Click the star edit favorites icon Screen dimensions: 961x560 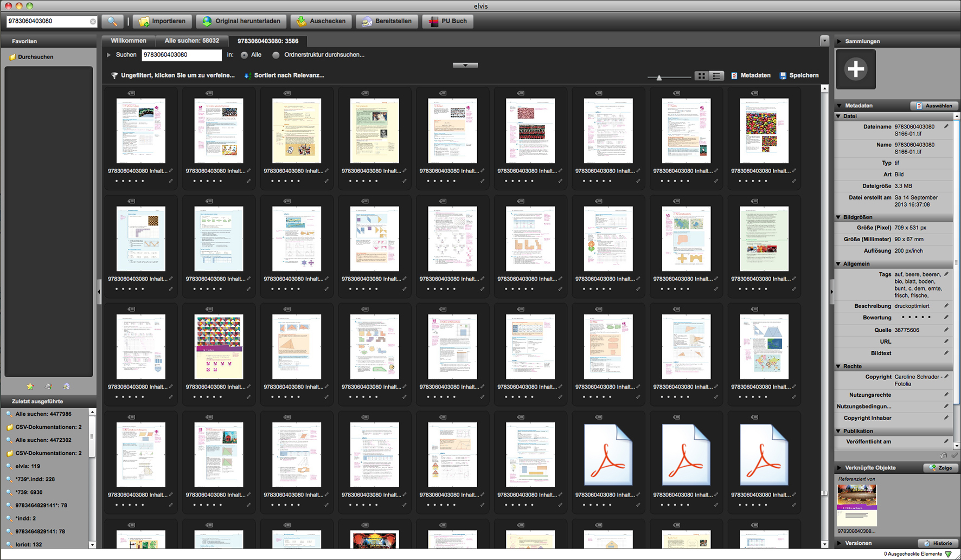click(x=30, y=387)
